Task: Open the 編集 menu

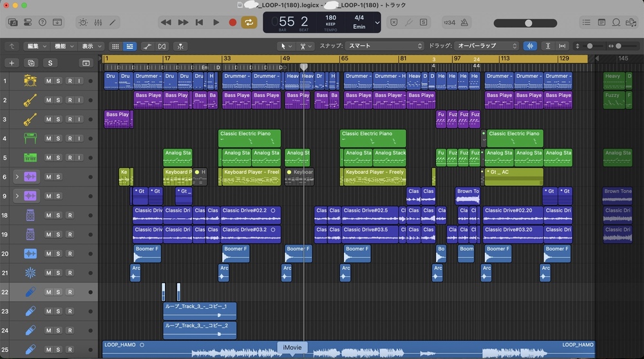Action: coord(36,46)
